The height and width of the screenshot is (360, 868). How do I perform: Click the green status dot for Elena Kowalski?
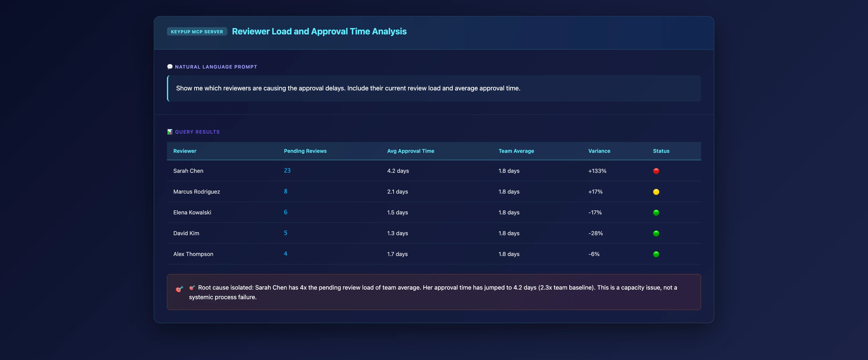coord(656,213)
